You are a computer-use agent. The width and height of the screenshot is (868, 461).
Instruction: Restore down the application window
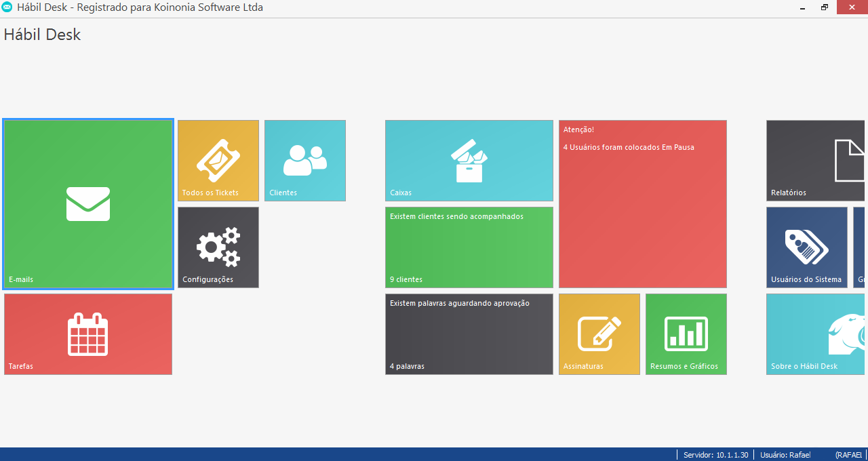(x=825, y=7)
